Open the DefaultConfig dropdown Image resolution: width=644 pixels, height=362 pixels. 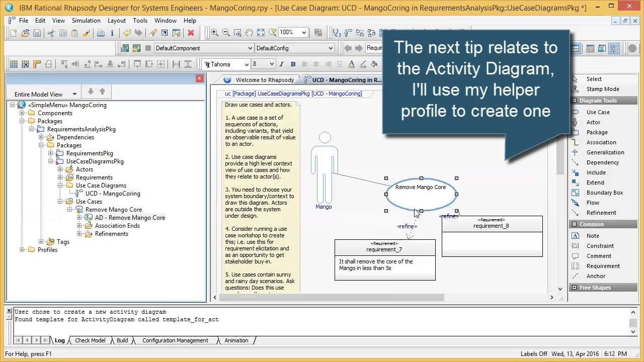(331, 48)
